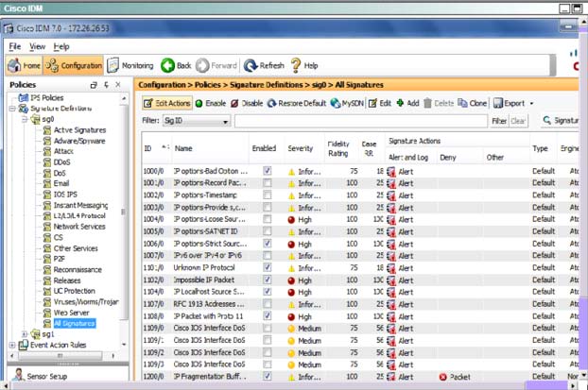
Task: Click the Edit signature icon
Action: pyautogui.click(x=372, y=103)
